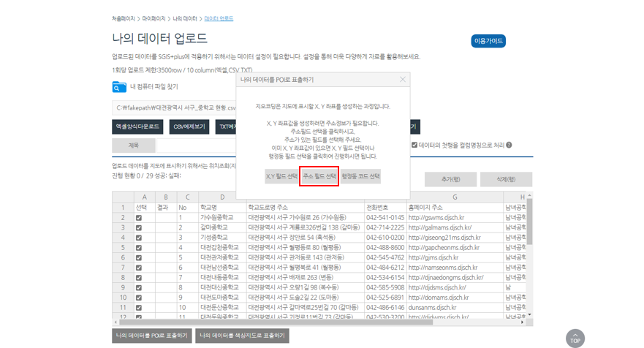Select column D header
644x348 pixels.
point(222,197)
